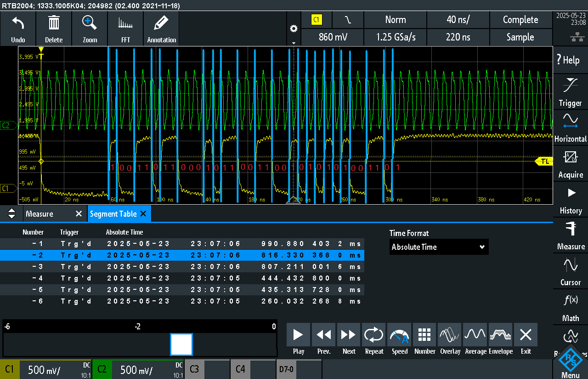The width and height of the screenshot is (588, 379).
Task: Open the Horizontal settings icon
Action: tap(570, 121)
